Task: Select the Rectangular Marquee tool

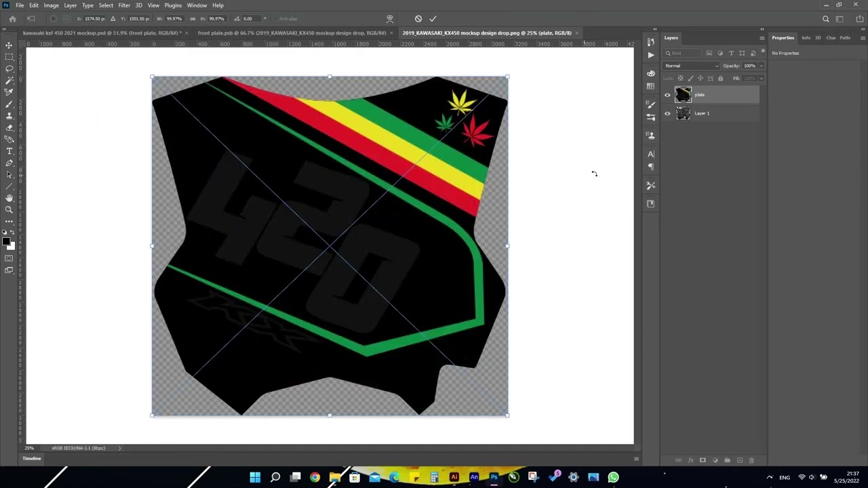Action: click(x=9, y=57)
